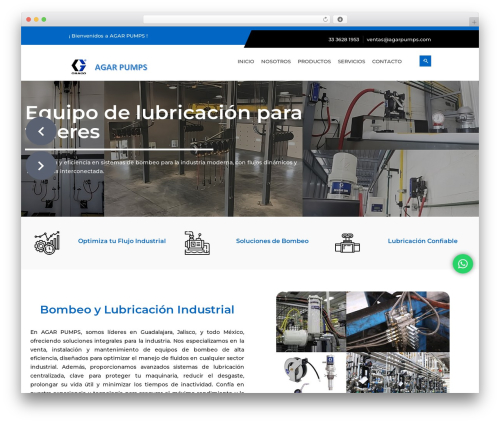
Task: Open the hose reel product photo
Action: point(311,373)
